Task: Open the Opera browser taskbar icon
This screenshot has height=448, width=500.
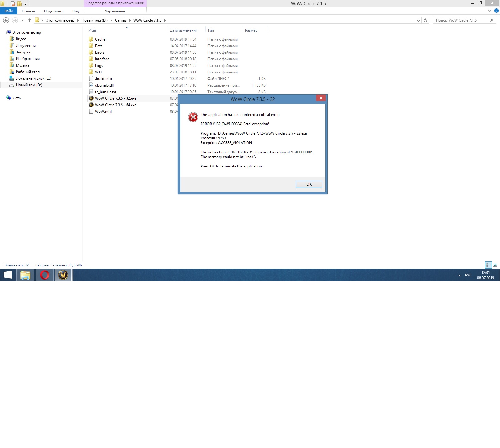Action: coord(45,275)
